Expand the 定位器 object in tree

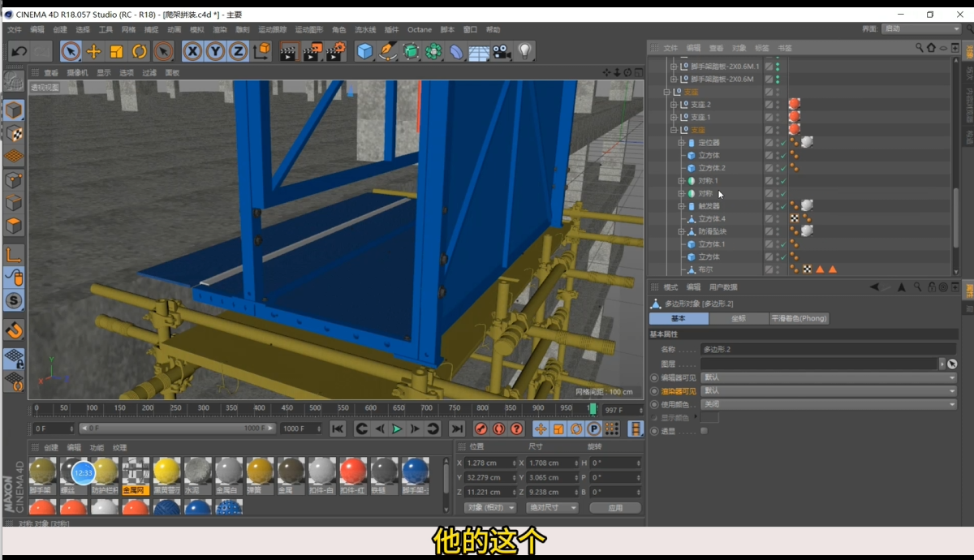(682, 143)
